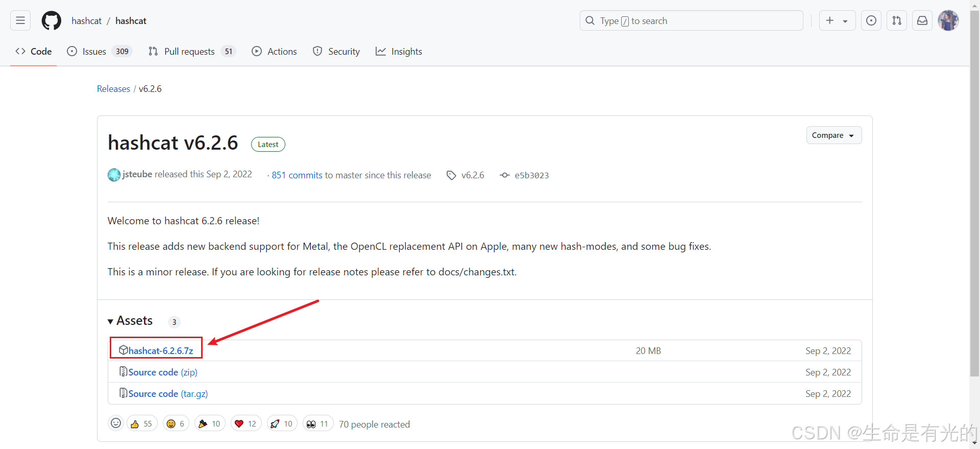Click the commit icon beside e5b3023
Image resolution: width=980 pixels, height=449 pixels.
(x=504, y=175)
